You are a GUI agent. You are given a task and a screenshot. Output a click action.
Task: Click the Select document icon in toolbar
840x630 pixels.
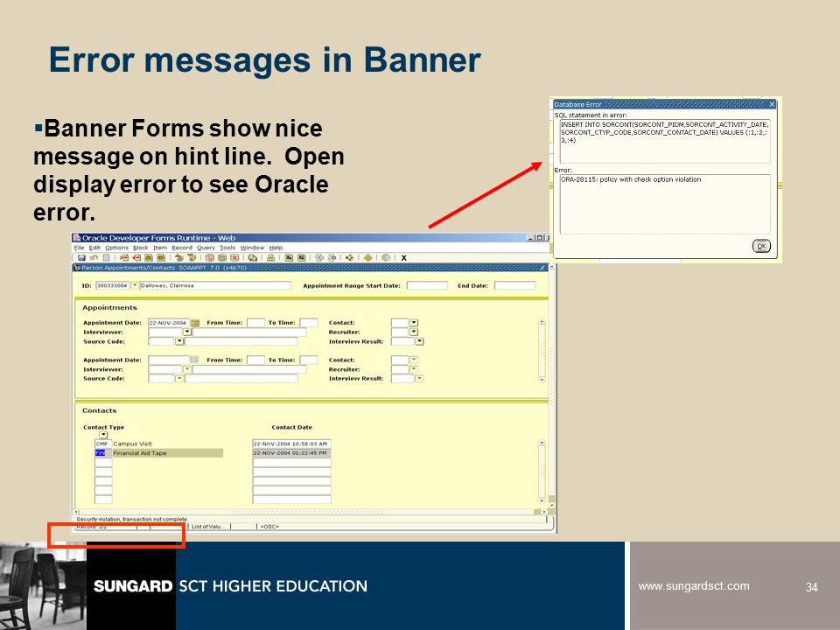[106, 257]
